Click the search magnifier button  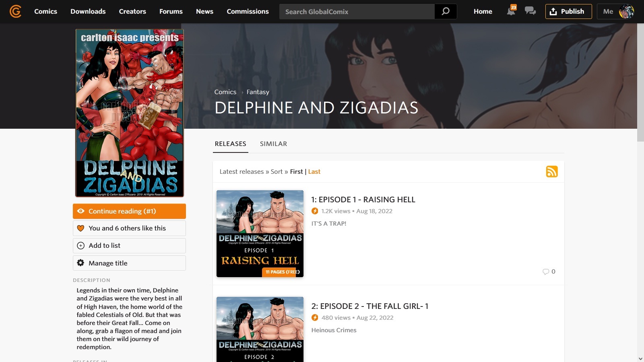coord(446,11)
